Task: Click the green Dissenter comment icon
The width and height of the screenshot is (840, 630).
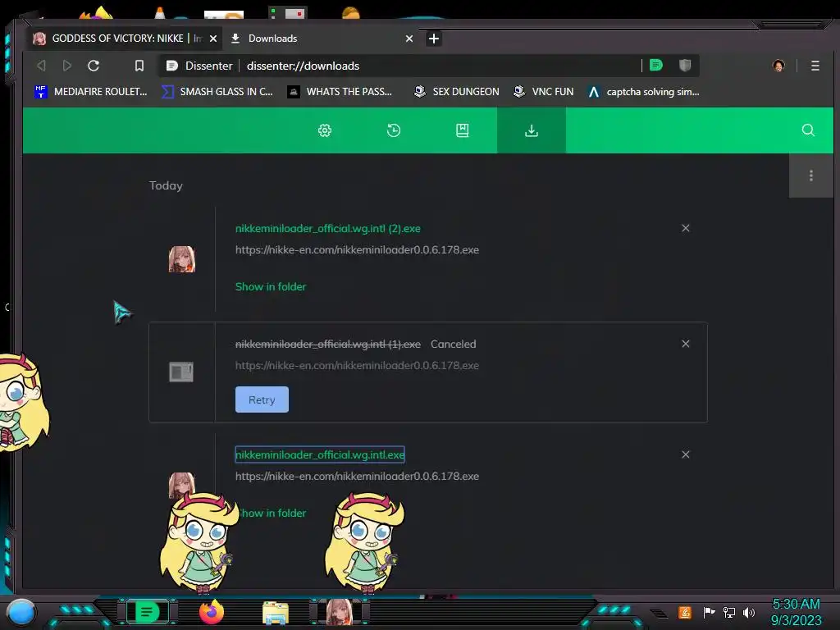Action: pyautogui.click(x=656, y=66)
